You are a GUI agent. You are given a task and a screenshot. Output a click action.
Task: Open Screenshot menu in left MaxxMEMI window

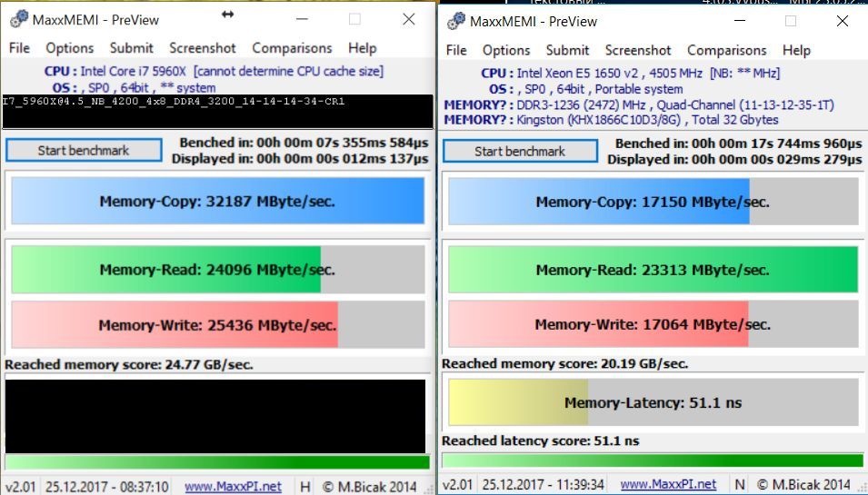(x=203, y=48)
